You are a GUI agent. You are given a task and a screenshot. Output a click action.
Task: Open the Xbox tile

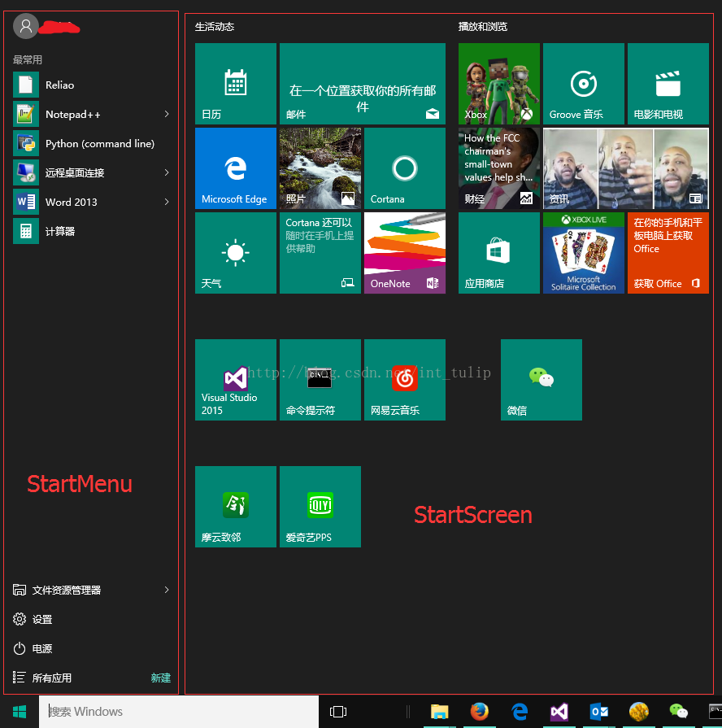pos(498,84)
